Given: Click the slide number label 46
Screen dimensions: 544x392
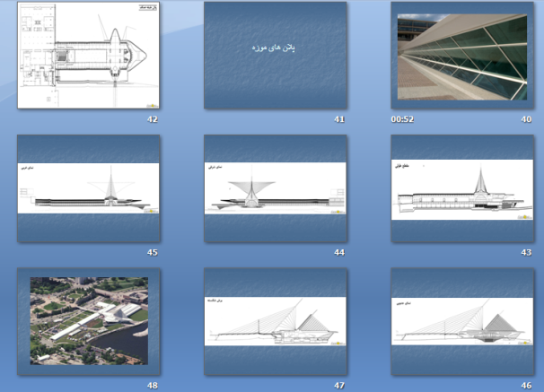Looking at the screenshot, I should click(x=526, y=385).
